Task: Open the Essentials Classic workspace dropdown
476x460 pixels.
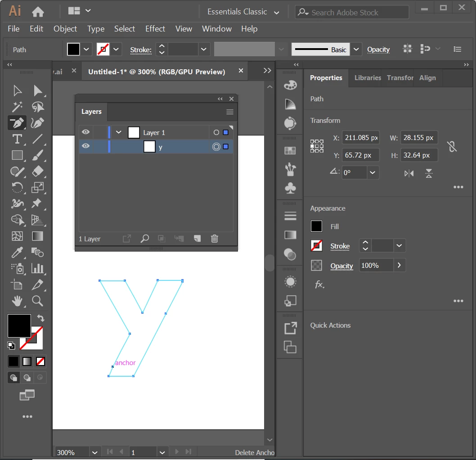Action: [243, 12]
